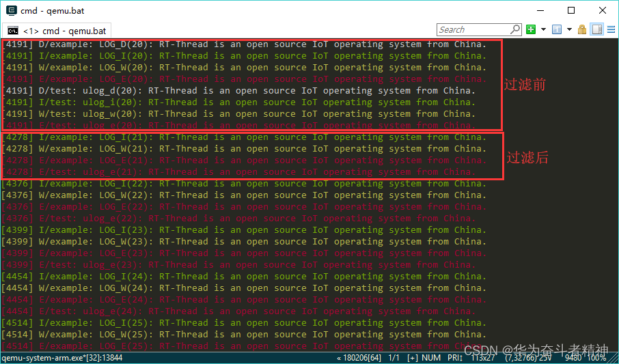Click the 'I/example: LOG_I(20)' log line

(244, 56)
